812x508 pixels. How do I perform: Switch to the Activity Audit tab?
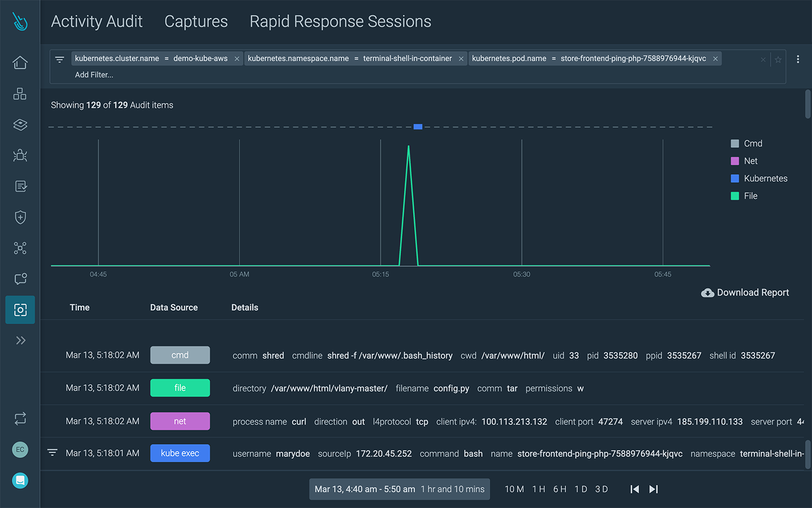[97, 22]
